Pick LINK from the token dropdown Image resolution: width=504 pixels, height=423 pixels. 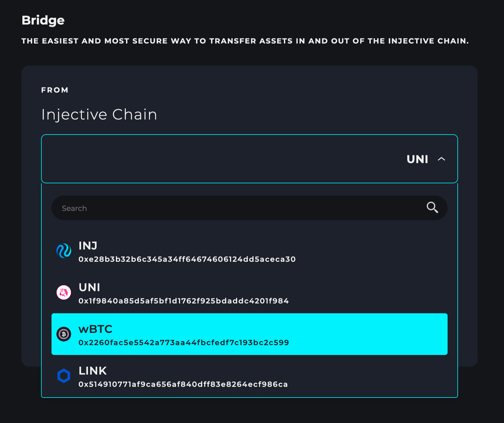(x=93, y=371)
